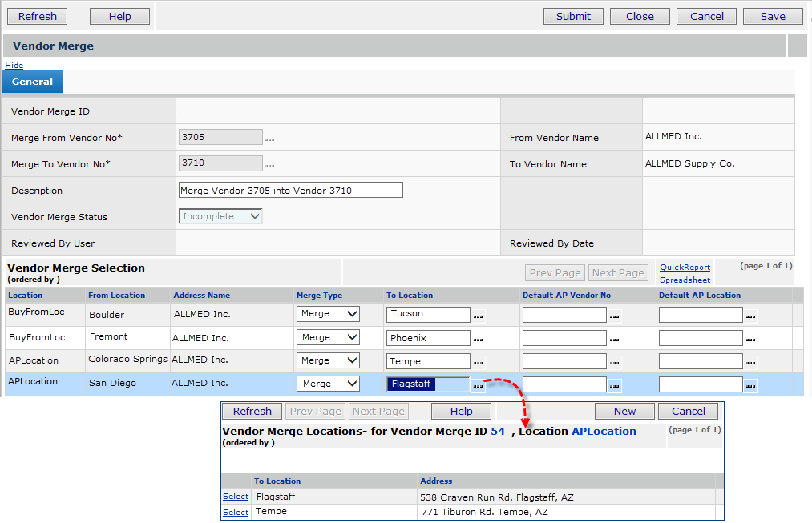Viewport: 812px width, 523px height.
Task: Open the Vendor Merge Status dropdown
Action: pos(220,216)
